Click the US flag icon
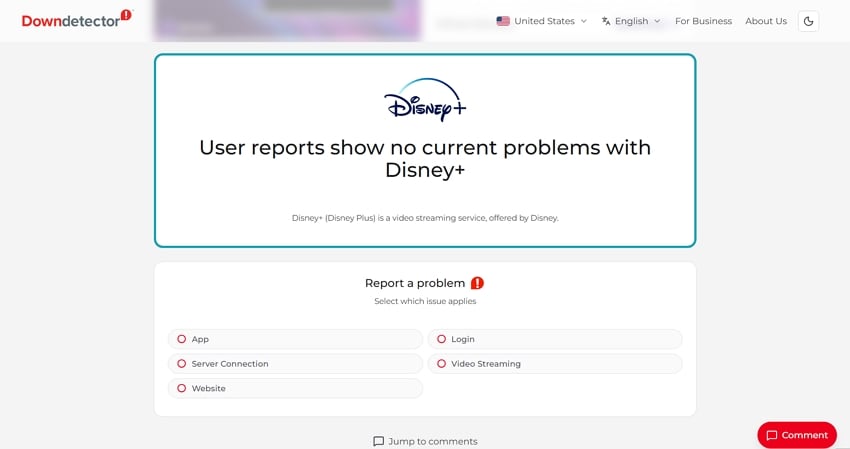This screenshot has height=449, width=850. pyautogui.click(x=503, y=21)
